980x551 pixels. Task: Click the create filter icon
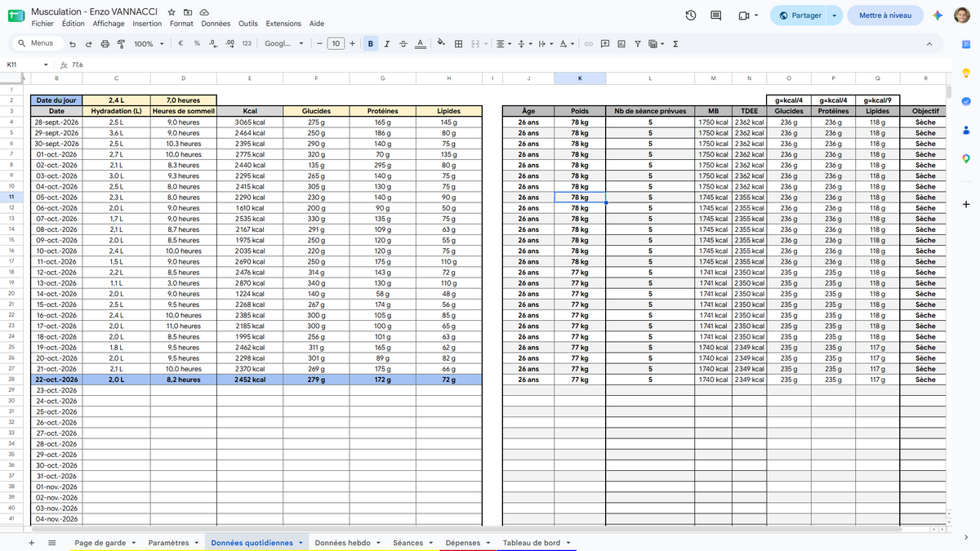click(x=638, y=44)
